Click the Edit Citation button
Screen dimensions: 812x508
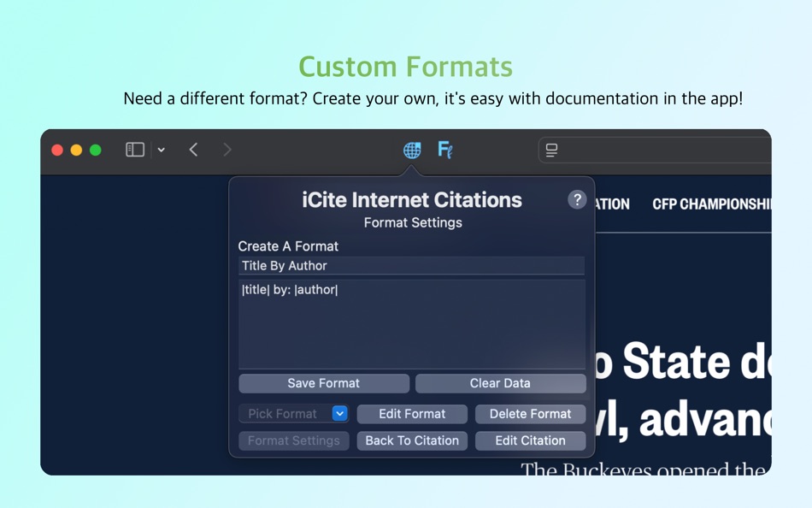[530, 440]
